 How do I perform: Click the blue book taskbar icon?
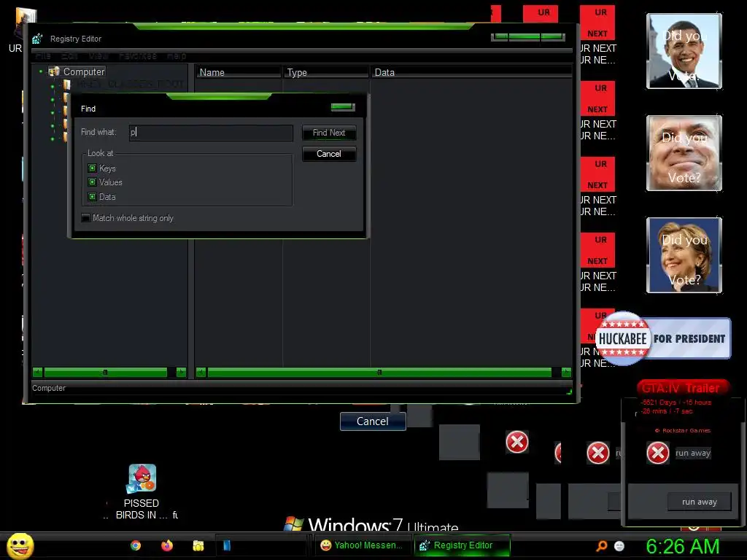click(228, 545)
